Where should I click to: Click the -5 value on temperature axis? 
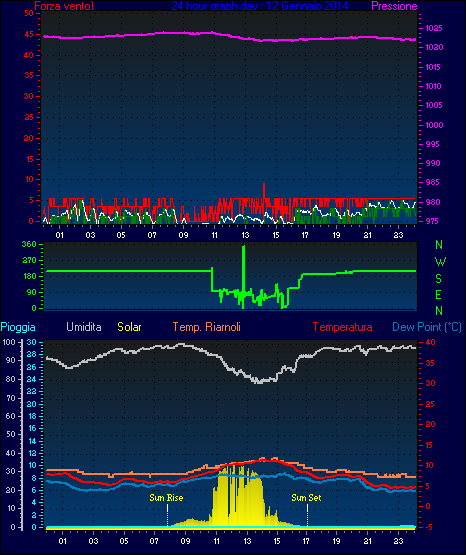pos(428,527)
